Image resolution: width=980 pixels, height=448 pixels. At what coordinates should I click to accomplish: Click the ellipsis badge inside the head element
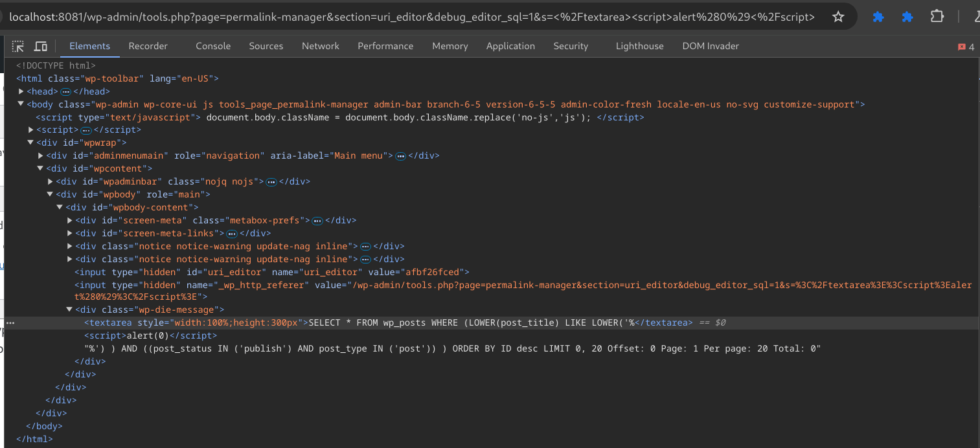pos(65,92)
